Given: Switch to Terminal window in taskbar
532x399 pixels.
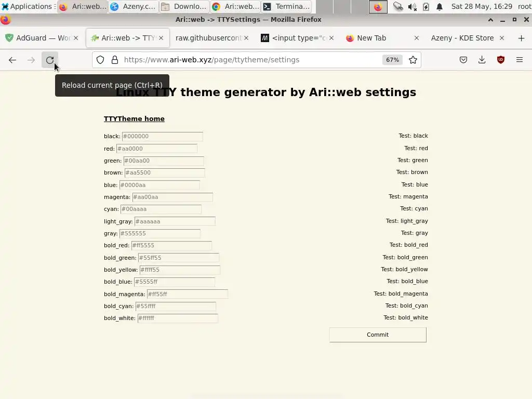Looking at the screenshot, I should 287,6.
